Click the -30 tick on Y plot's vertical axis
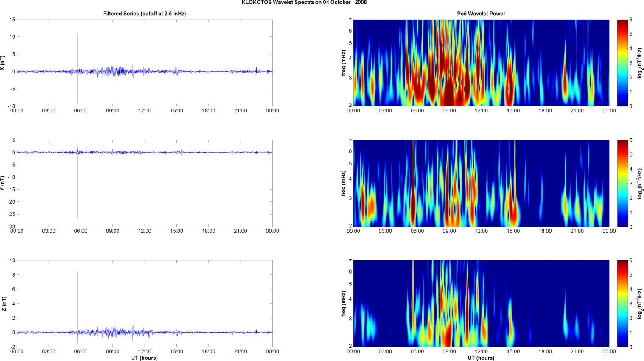The width and height of the screenshot is (644, 361). (11, 227)
